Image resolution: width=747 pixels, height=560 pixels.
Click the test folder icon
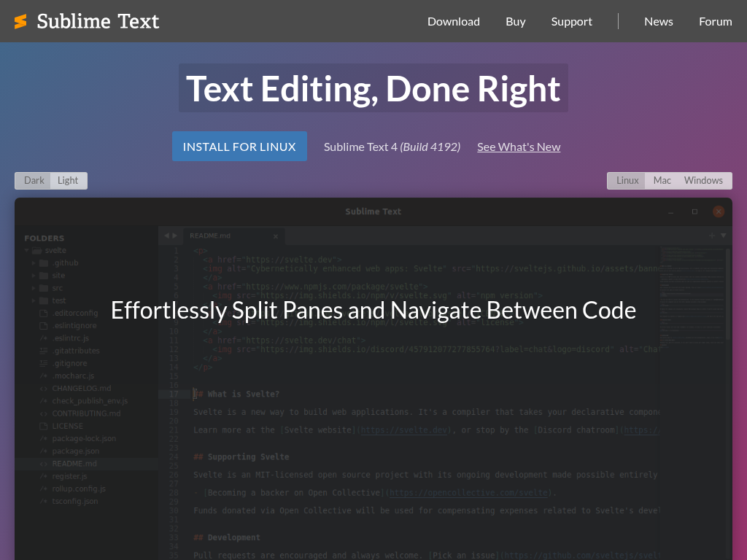[x=44, y=300]
